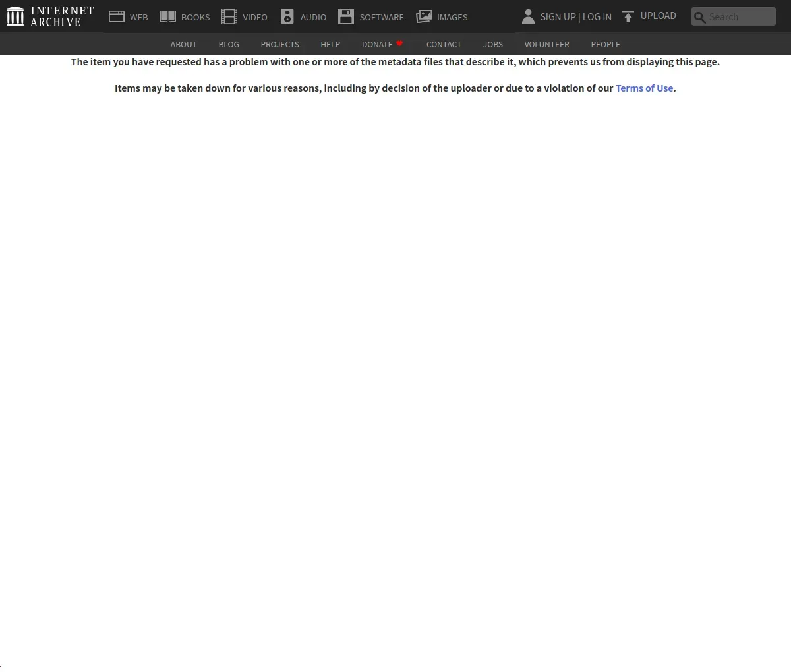791x672 pixels.
Task: Open the BOOKS menu label
Action: click(x=196, y=17)
